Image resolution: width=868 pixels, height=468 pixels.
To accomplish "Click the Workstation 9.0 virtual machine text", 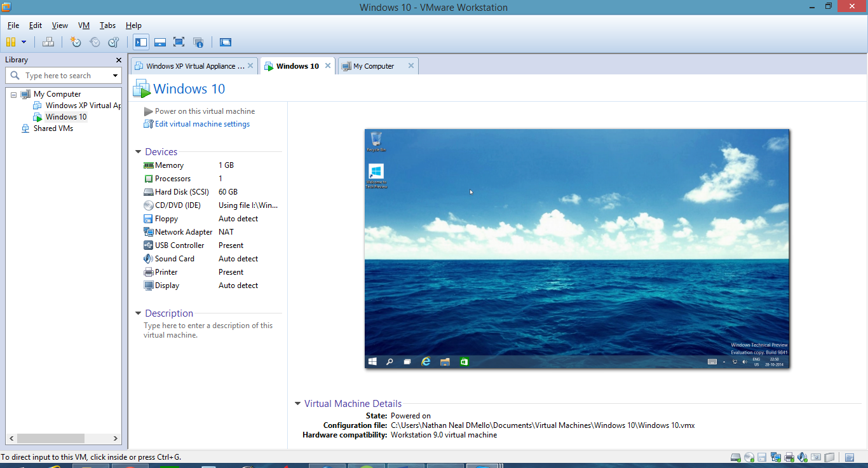I will pos(444,435).
